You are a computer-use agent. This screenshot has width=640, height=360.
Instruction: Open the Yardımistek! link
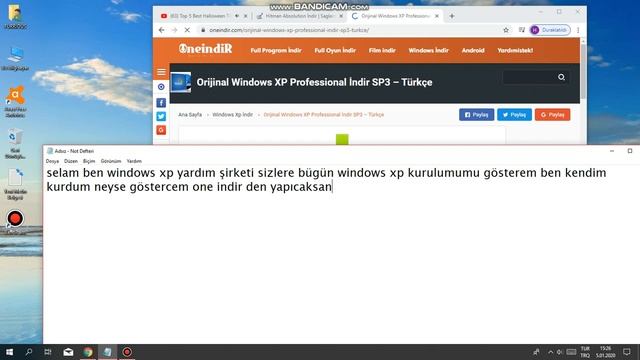(515, 50)
